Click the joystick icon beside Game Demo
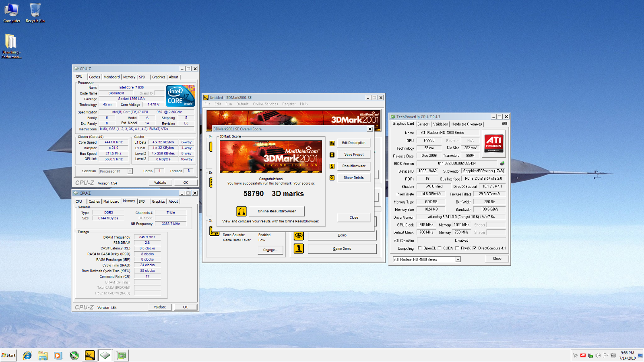 point(299,249)
